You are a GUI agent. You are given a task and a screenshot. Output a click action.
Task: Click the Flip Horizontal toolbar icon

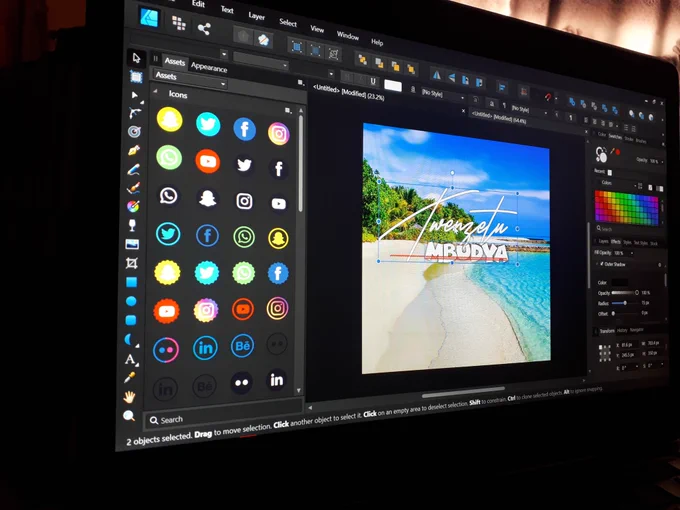click(x=437, y=75)
